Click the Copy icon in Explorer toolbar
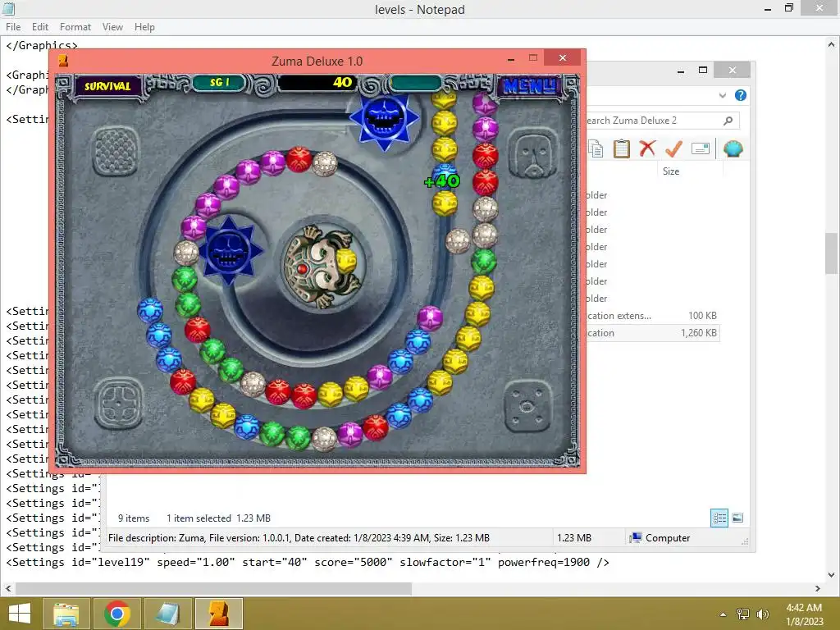Image resolution: width=840 pixels, height=630 pixels. 596,149
